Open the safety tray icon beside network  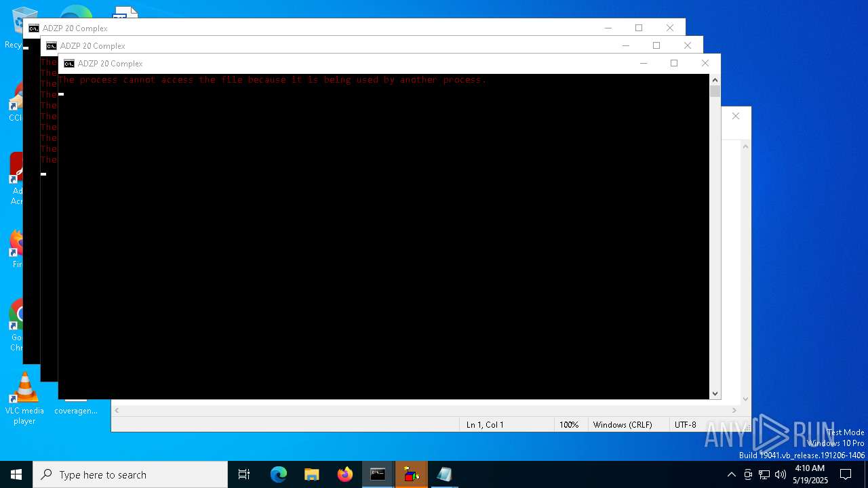pyautogui.click(x=748, y=474)
